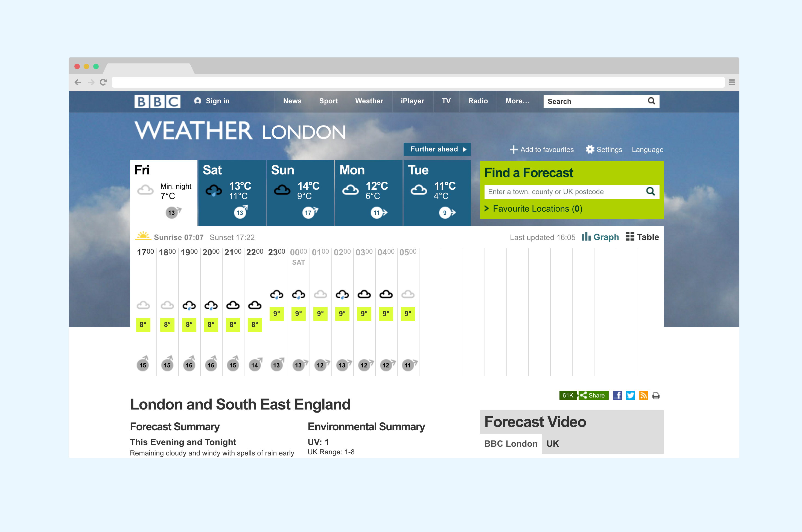Click Add to favourites link
This screenshot has height=532, width=802.
542,150
